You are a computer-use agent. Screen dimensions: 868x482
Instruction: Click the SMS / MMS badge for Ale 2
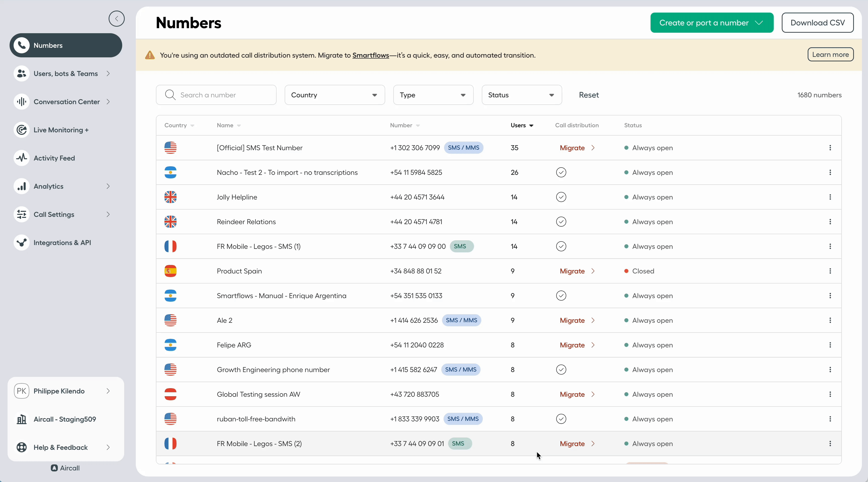point(461,320)
